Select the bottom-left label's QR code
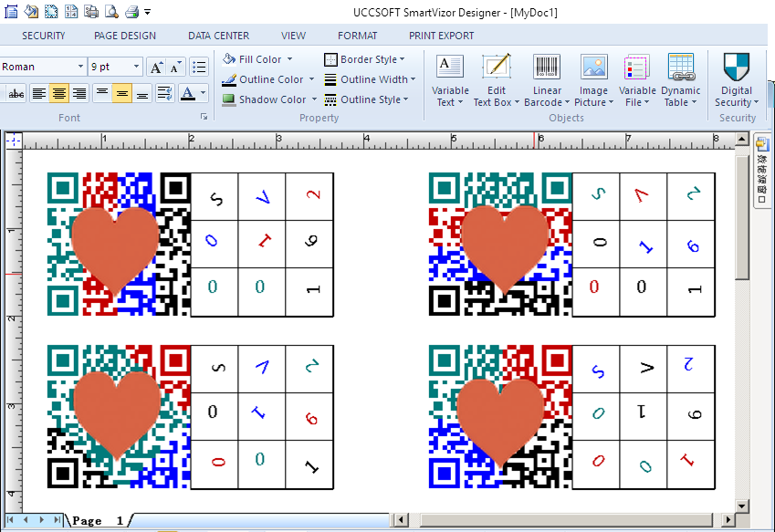This screenshot has height=532, width=775. [119, 417]
